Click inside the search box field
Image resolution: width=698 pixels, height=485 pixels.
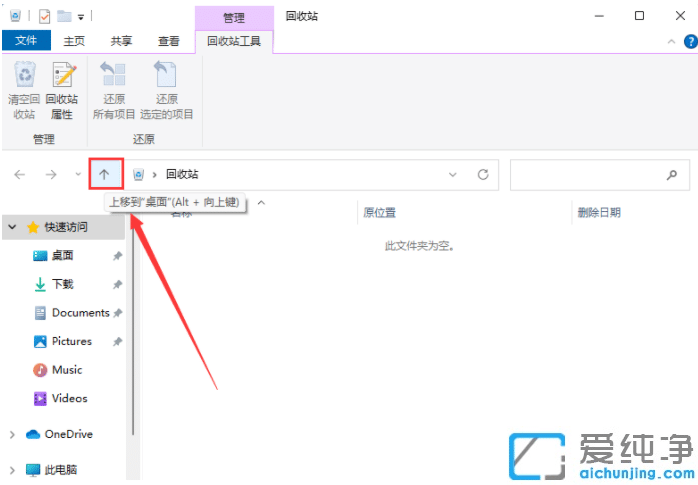(585, 174)
